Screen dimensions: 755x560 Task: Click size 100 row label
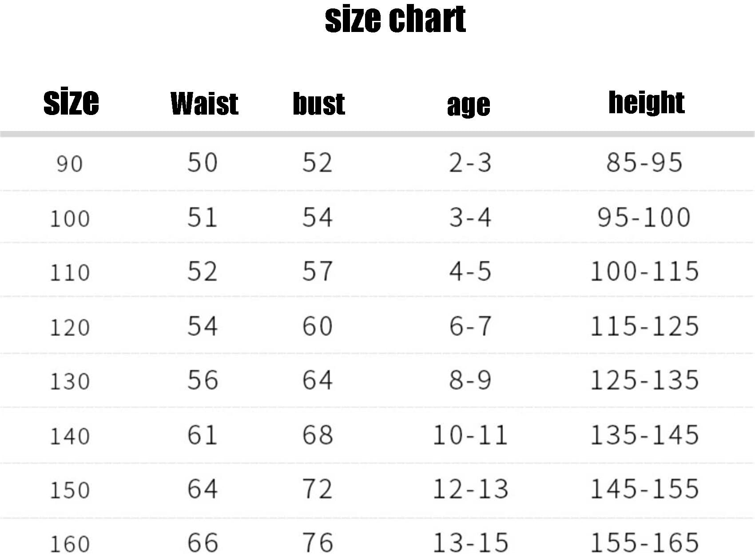pyautogui.click(x=70, y=218)
